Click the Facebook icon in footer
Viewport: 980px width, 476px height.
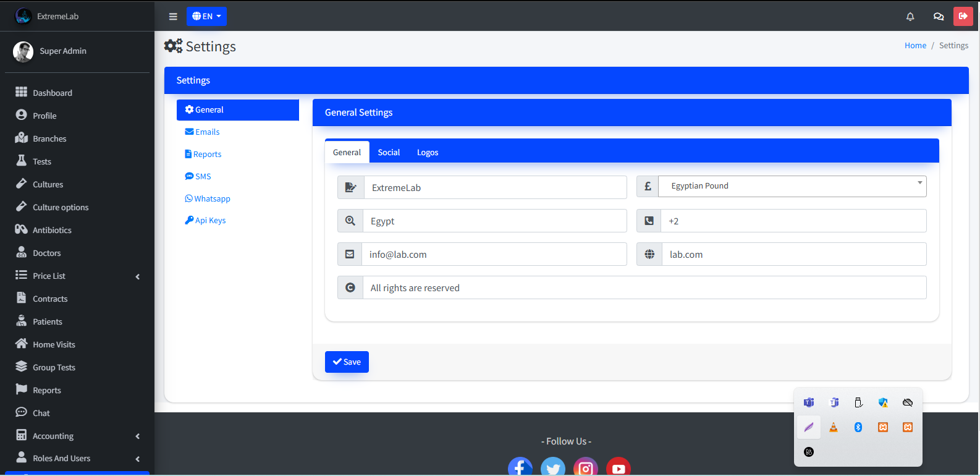[x=520, y=467]
